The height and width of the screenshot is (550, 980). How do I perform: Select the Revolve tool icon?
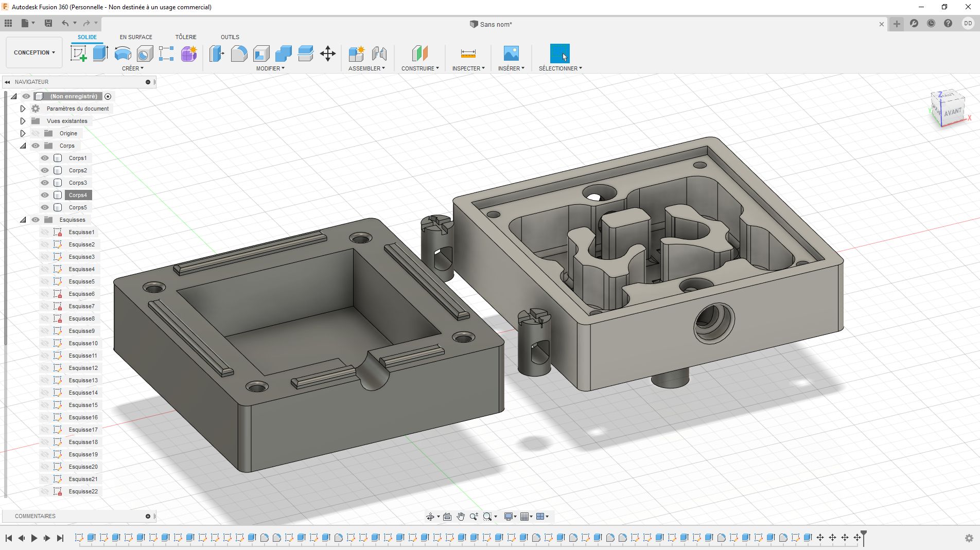click(x=122, y=54)
